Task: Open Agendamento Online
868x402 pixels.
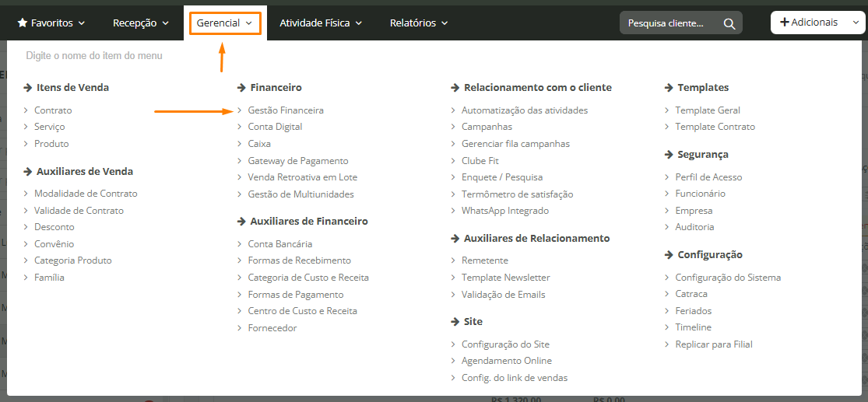Action: tap(507, 361)
